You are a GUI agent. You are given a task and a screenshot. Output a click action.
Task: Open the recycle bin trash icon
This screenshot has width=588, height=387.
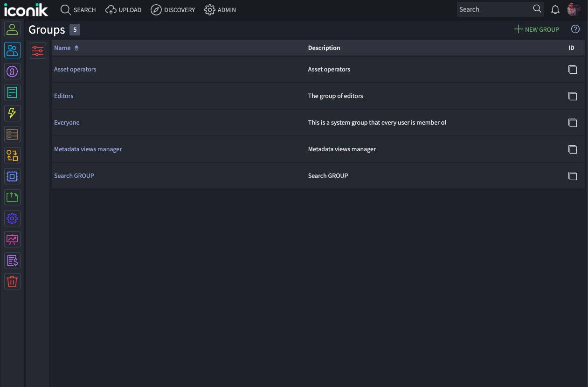(12, 281)
